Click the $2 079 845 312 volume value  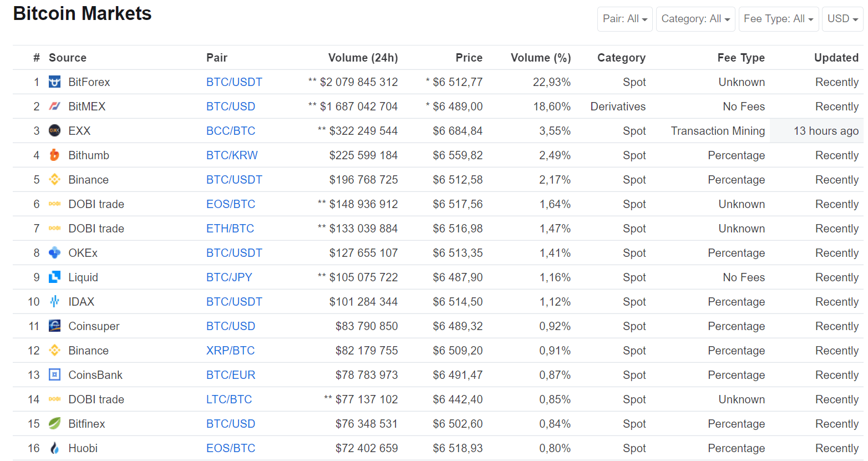(359, 82)
